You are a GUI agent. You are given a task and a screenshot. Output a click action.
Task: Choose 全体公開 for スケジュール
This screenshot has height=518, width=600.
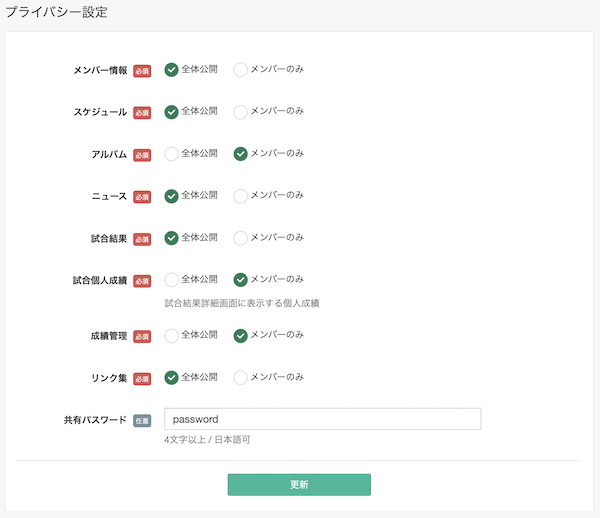point(172,112)
